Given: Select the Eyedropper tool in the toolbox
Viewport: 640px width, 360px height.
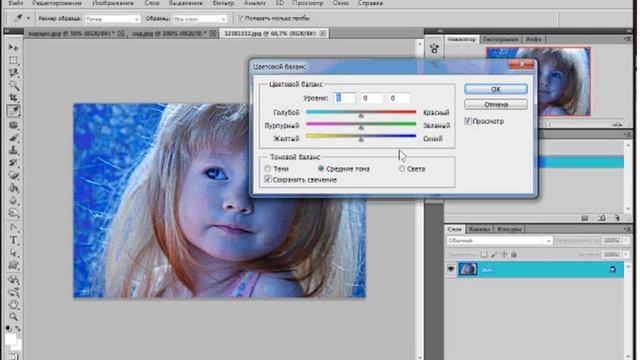Looking at the screenshot, I should (13, 111).
